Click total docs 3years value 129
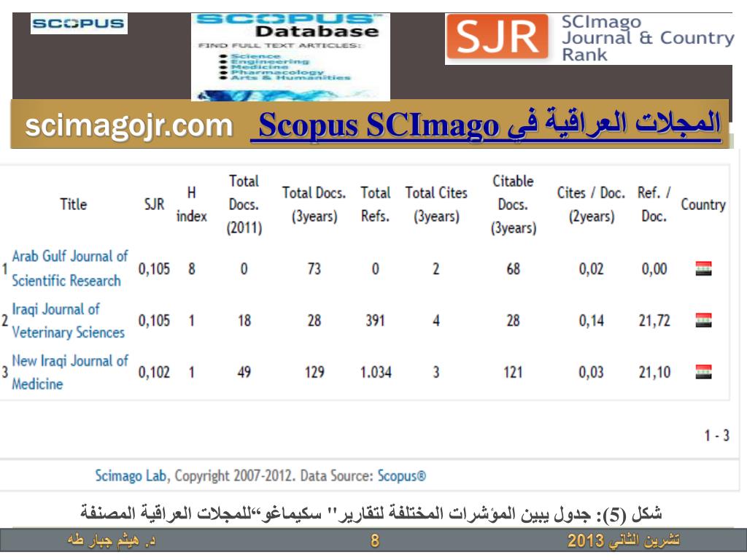This screenshot has width=747, height=560. click(x=314, y=372)
